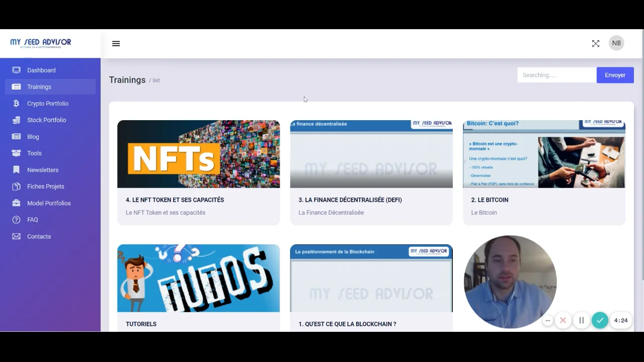The height and width of the screenshot is (362, 644).
Task: Open the 4. Le NFT Token training title
Action: tap(175, 200)
